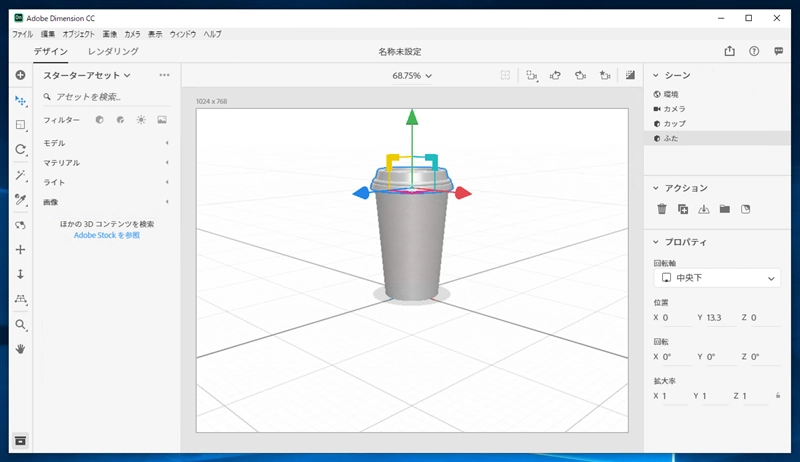800x462 pixels.
Task: Open the ヘルプ menu
Action: pyautogui.click(x=212, y=34)
